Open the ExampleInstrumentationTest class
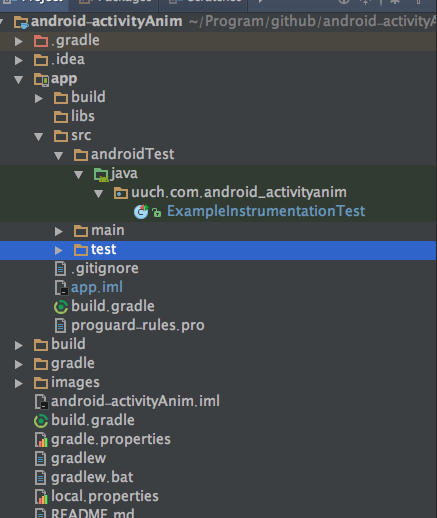The width and height of the screenshot is (437, 518). 266,211
